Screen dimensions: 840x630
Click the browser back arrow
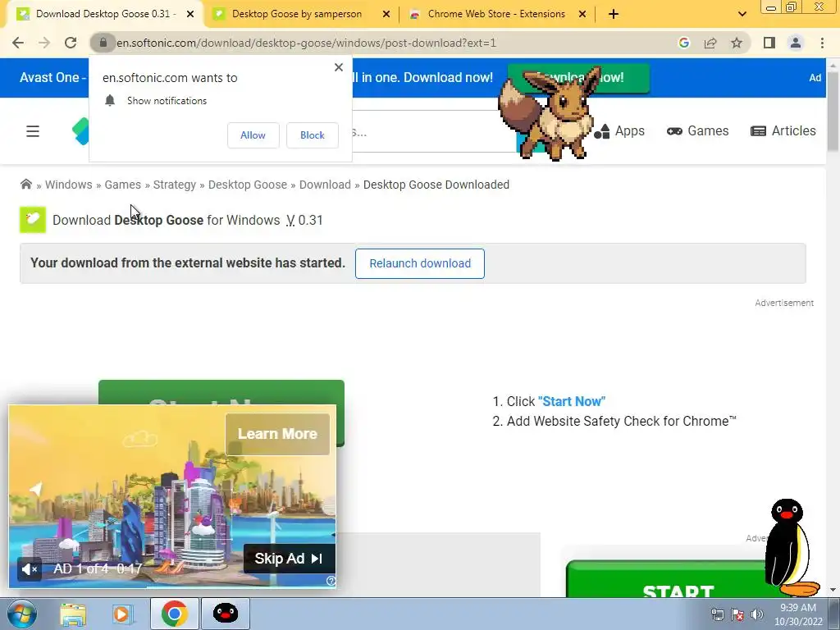coord(18,43)
